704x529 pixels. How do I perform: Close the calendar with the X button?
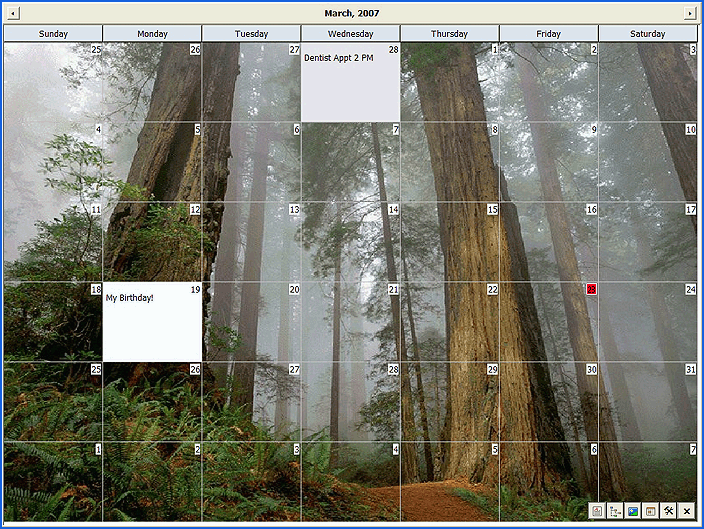click(686, 511)
